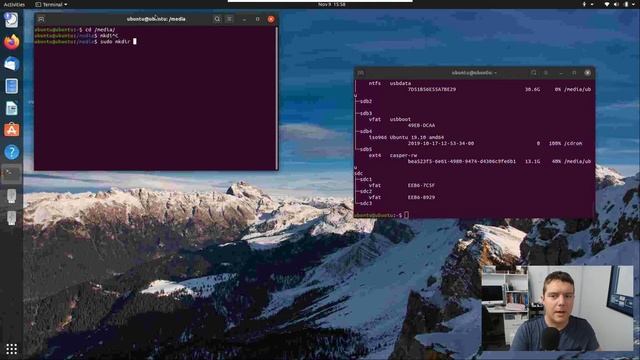Click the search icon in /media terminal
Screen dimensions: 640x360
coord(217,19)
